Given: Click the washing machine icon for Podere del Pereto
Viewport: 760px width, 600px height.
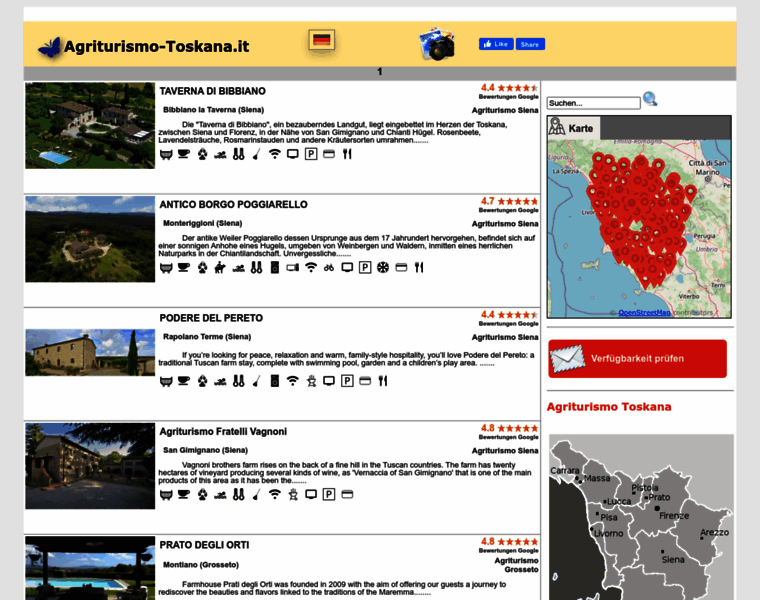Looking at the screenshot, I should 274,381.
